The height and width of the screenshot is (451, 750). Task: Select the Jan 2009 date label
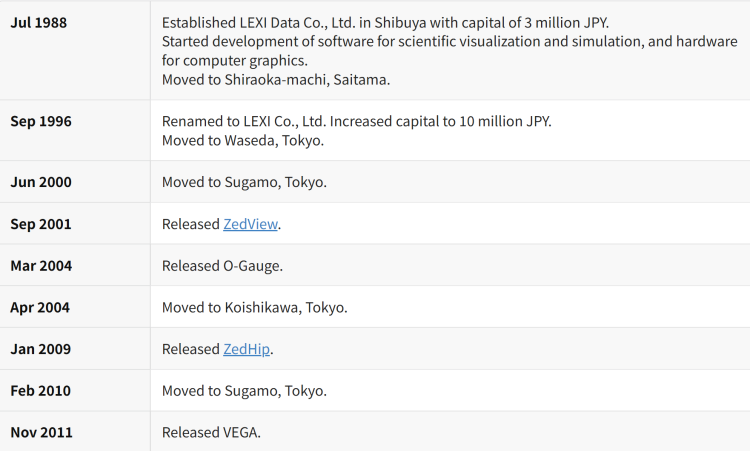tap(41, 349)
